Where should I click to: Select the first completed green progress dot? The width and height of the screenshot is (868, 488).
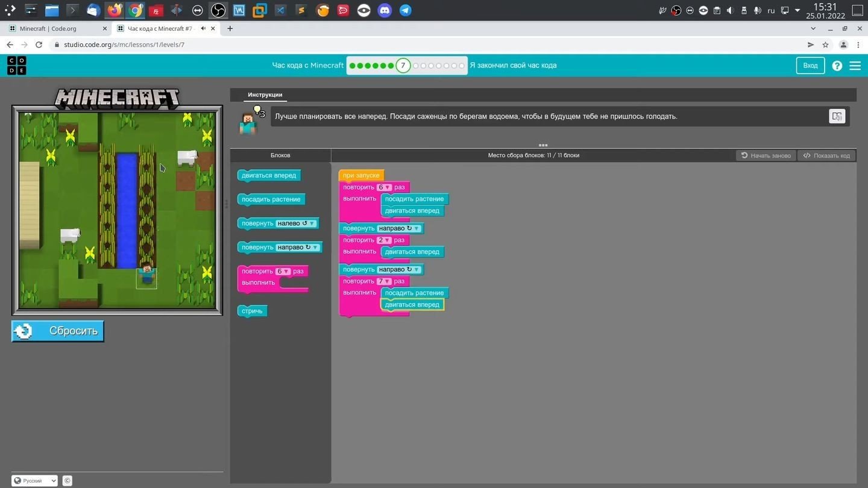pos(352,66)
